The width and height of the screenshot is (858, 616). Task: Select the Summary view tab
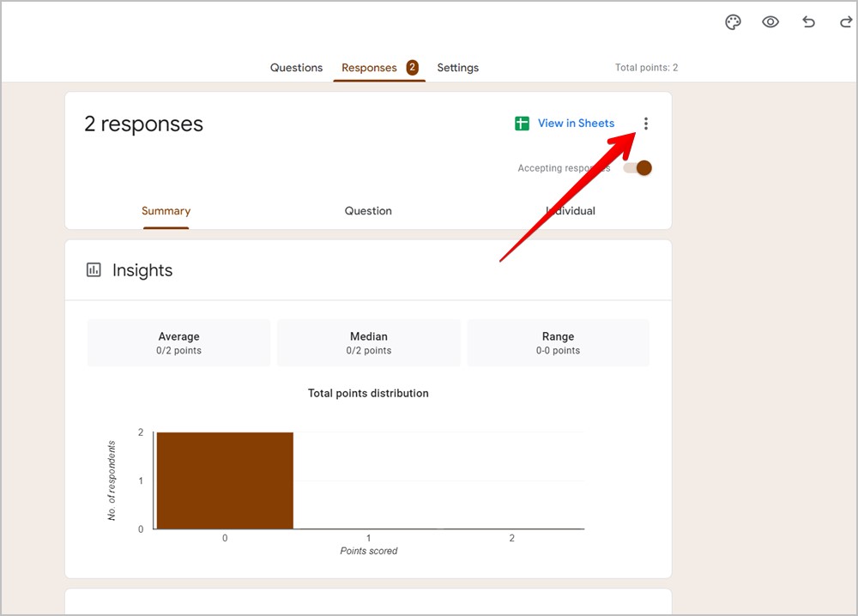pos(166,211)
